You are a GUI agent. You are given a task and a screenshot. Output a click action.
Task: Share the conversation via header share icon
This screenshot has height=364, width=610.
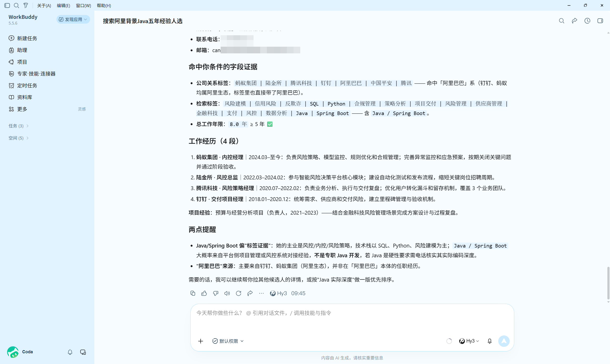click(x=574, y=21)
